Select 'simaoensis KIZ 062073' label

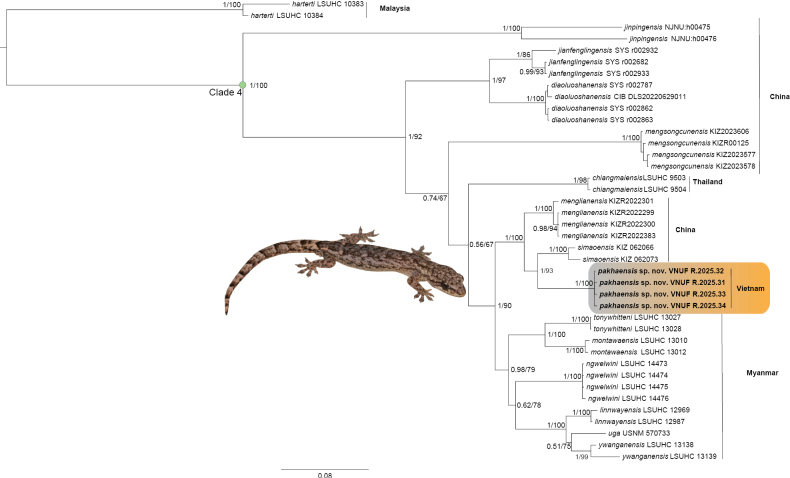point(620,259)
